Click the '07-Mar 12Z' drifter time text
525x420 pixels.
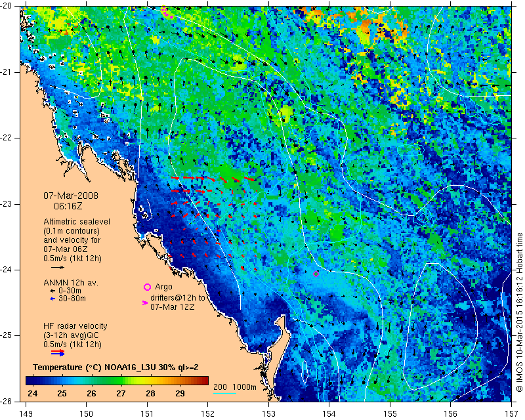(173, 306)
